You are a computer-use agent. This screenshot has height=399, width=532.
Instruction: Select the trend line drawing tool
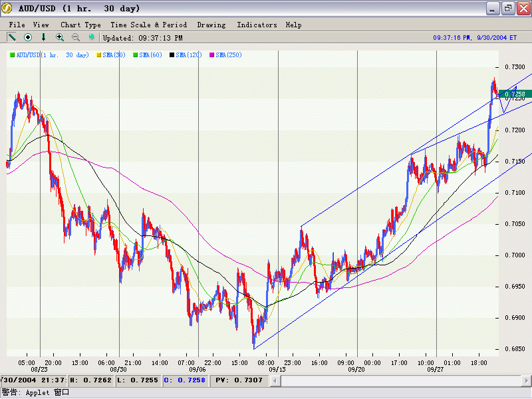click(12, 38)
